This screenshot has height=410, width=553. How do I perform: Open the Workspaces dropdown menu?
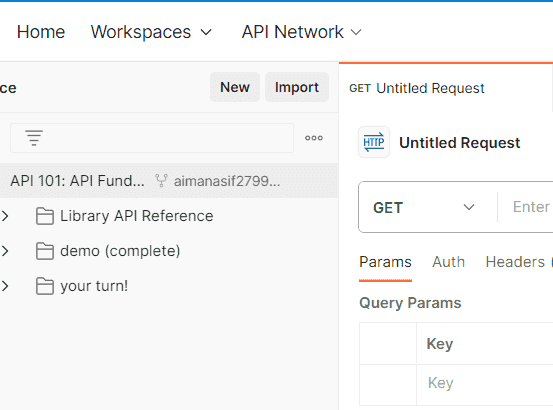[x=152, y=32]
